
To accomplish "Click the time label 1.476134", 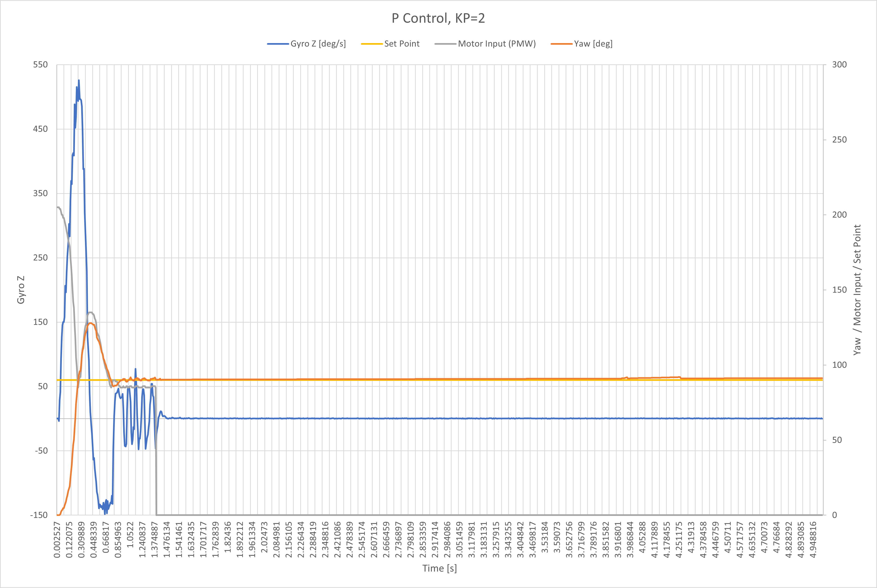I will coord(167,539).
